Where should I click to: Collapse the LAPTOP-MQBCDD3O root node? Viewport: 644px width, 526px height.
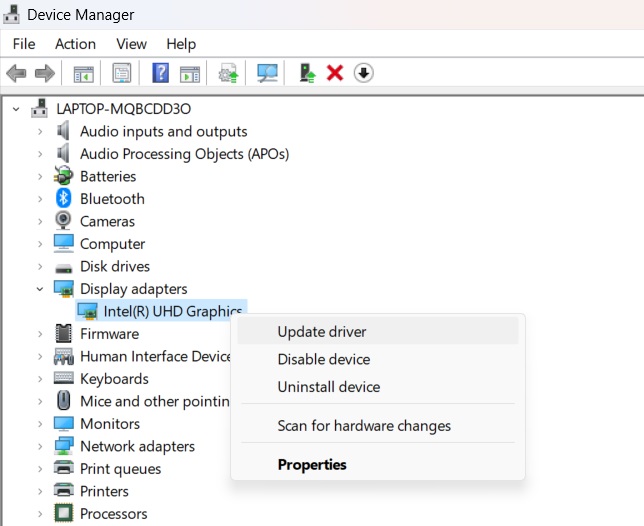(x=16, y=109)
